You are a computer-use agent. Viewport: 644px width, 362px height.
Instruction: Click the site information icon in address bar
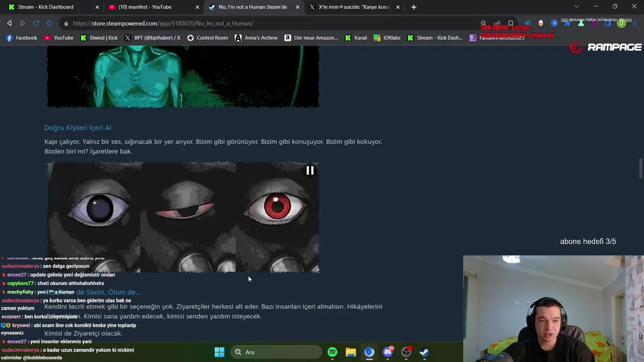[x=66, y=23]
